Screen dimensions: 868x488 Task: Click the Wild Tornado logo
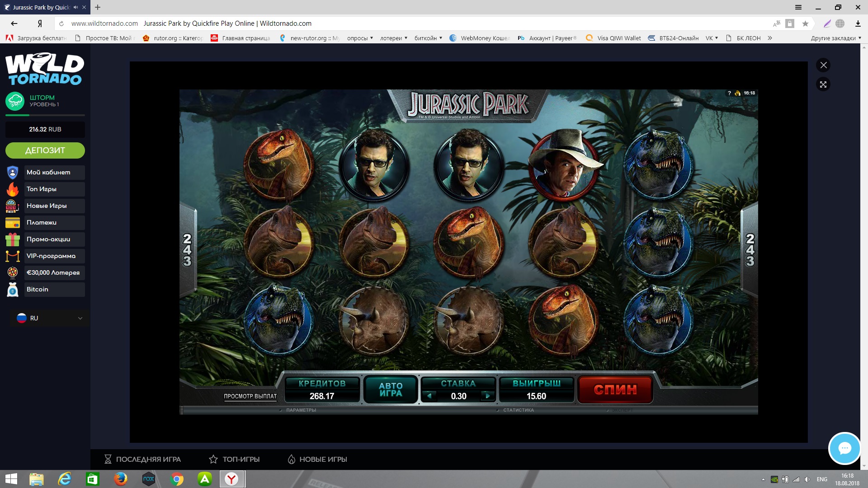pyautogui.click(x=45, y=69)
